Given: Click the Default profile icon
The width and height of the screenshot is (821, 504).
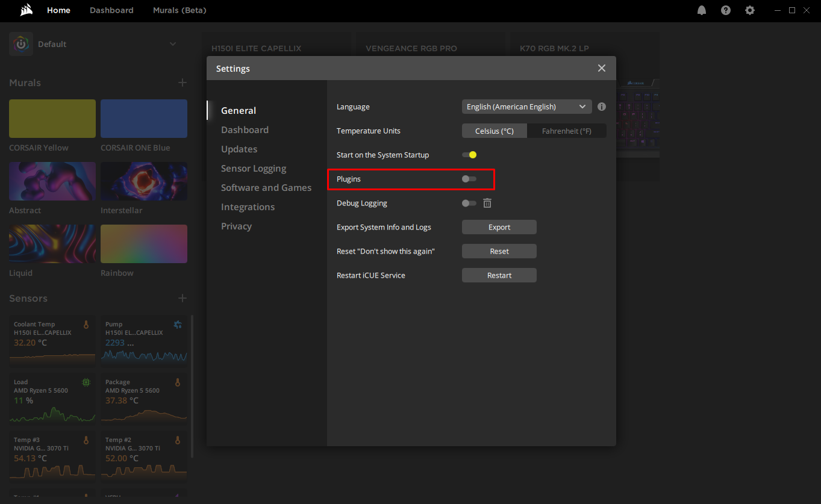Looking at the screenshot, I should (x=21, y=44).
